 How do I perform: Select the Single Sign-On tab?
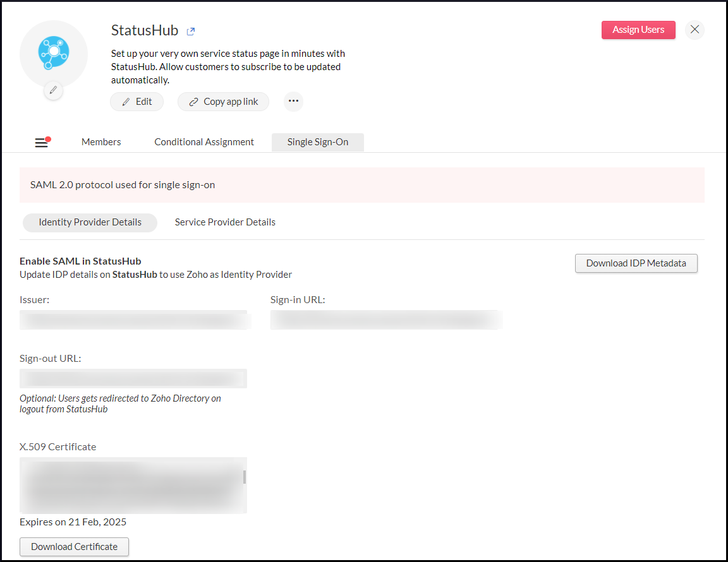coord(318,142)
